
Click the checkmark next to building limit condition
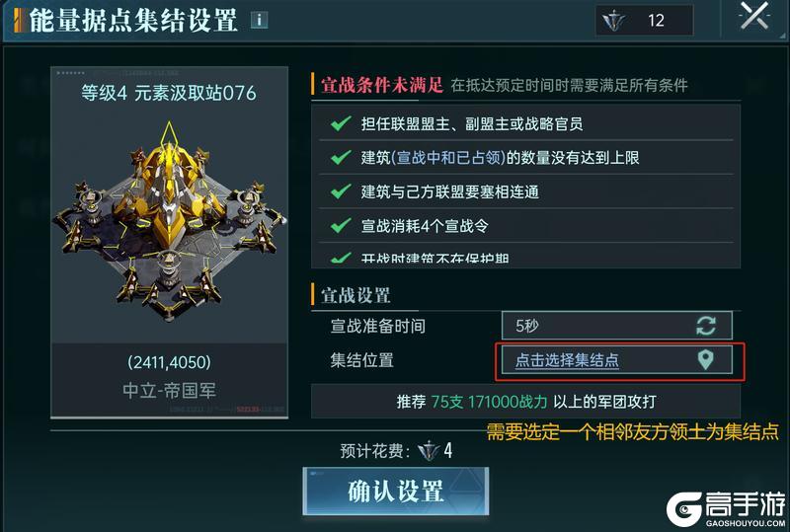point(341,157)
